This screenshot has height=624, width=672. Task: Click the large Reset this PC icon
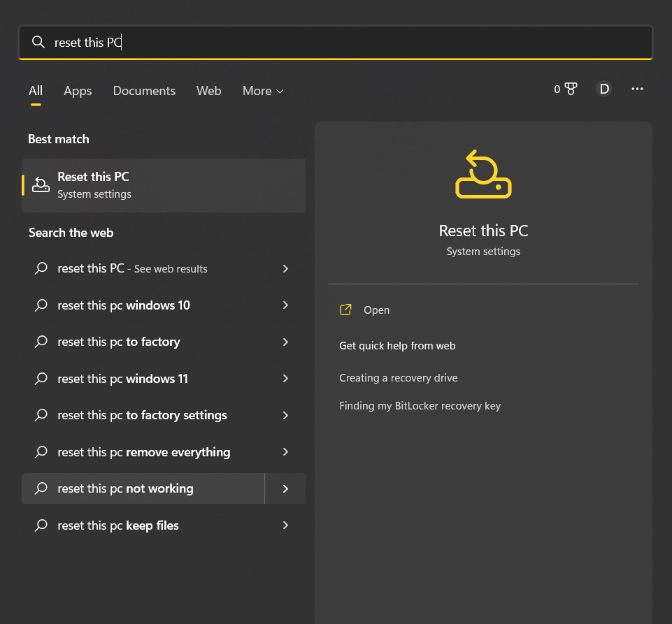(483, 175)
